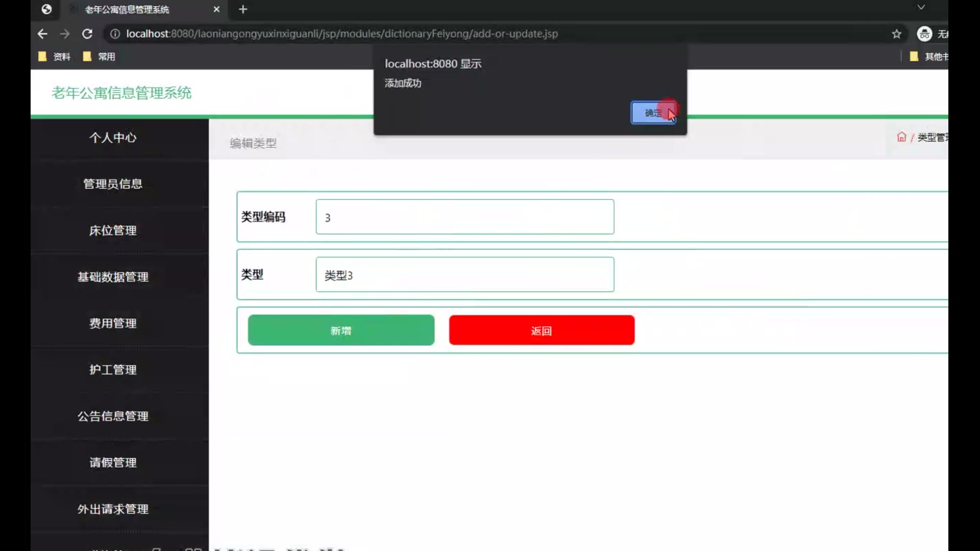
Task: Expand the 基础数据管理 sidebar menu
Action: point(113,277)
